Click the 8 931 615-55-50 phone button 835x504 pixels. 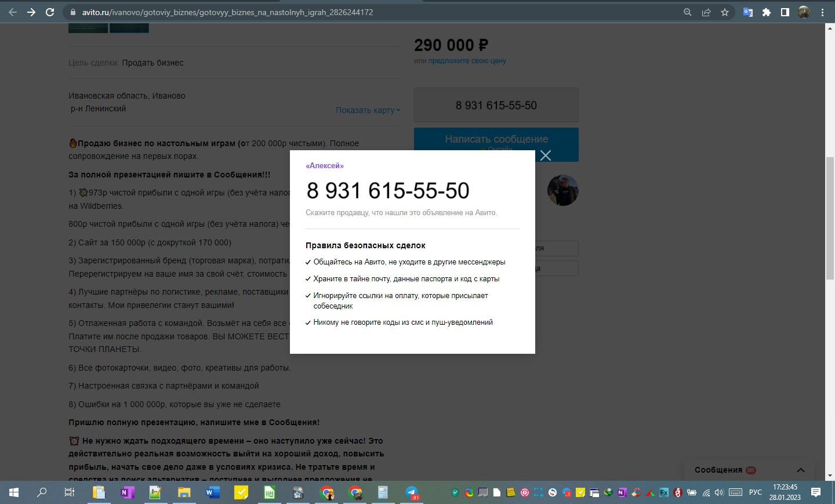coord(496,105)
